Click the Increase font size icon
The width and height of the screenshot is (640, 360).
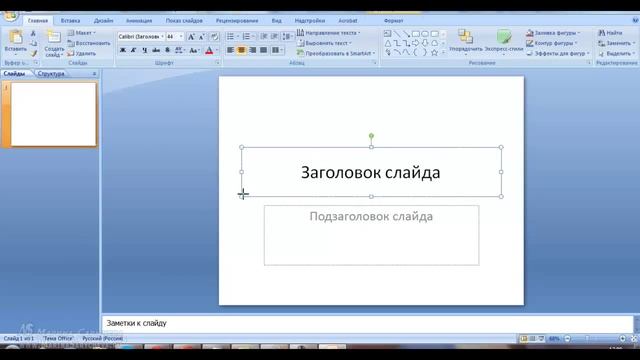pos(191,37)
